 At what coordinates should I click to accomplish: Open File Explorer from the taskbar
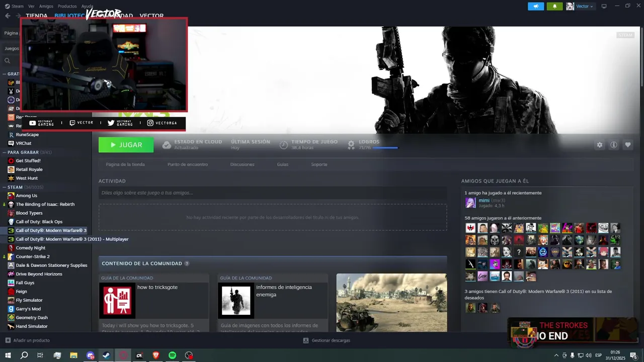coord(73,355)
